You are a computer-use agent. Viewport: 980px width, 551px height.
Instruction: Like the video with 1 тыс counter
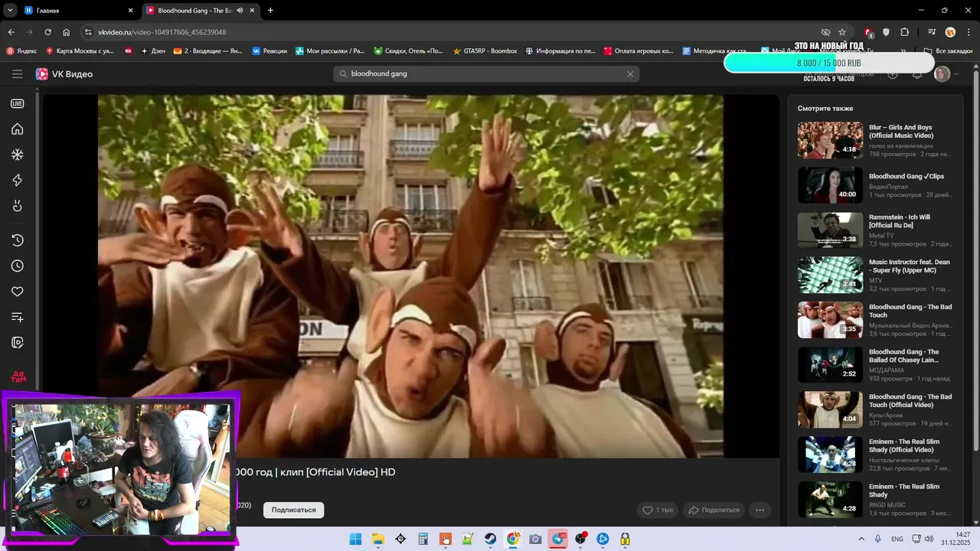point(657,510)
